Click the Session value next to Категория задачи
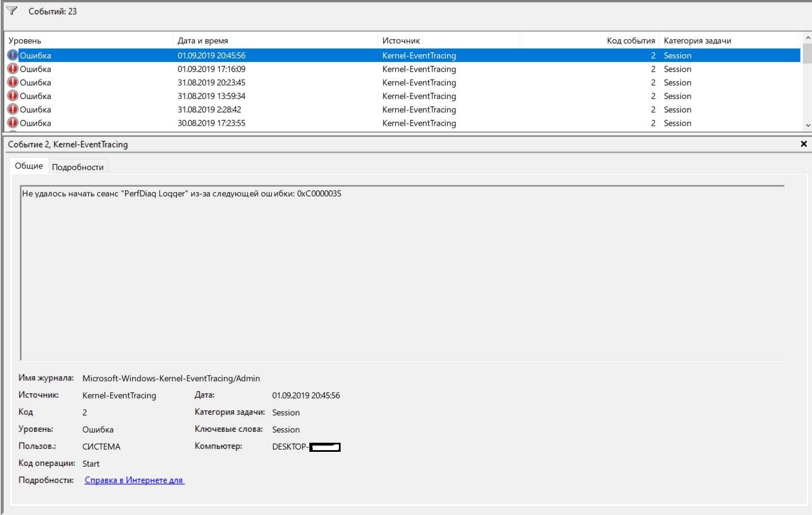The width and height of the screenshot is (812, 515). click(286, 413)
